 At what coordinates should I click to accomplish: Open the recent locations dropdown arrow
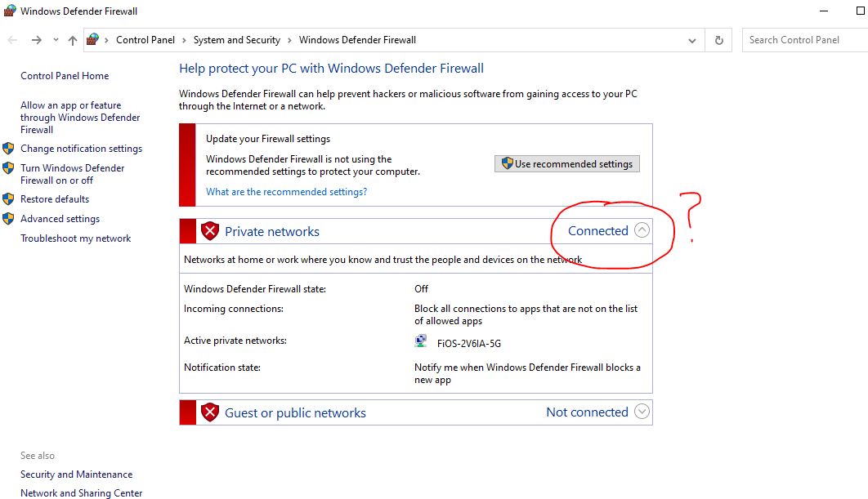pos(56,40)
